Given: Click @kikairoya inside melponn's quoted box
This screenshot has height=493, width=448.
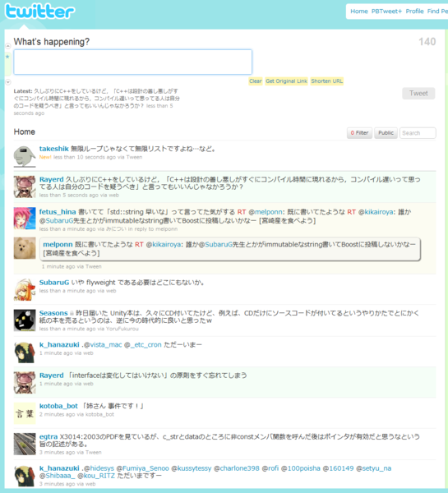Looking at the screenshot, I should coord(164,245).
